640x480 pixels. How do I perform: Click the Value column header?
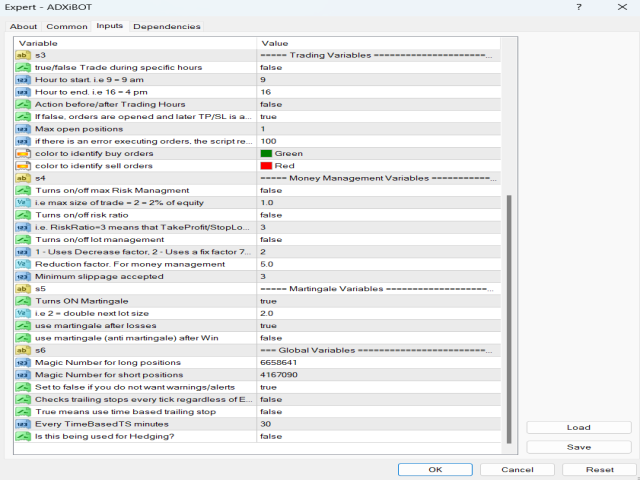[x=378, y=43]
